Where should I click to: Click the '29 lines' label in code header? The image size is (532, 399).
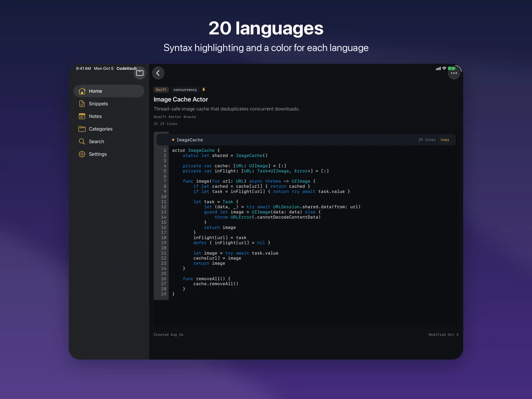click(427, 140)
